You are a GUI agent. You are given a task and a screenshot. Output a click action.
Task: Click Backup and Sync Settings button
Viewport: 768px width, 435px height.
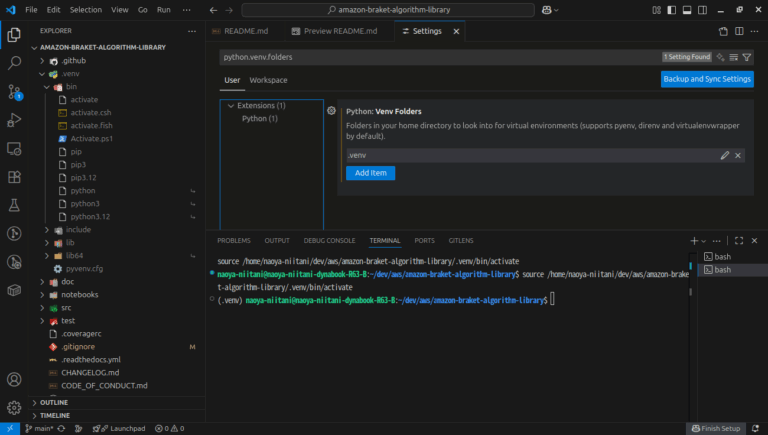707,79
